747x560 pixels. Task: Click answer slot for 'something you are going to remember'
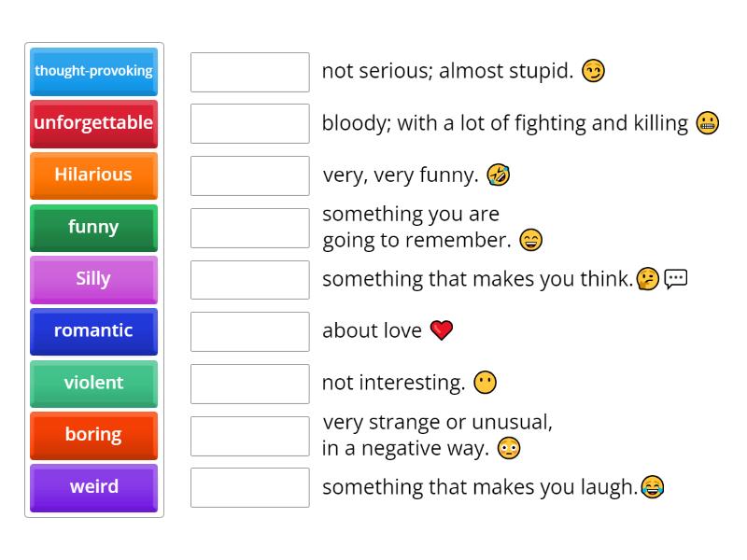[x=249, y=228]
